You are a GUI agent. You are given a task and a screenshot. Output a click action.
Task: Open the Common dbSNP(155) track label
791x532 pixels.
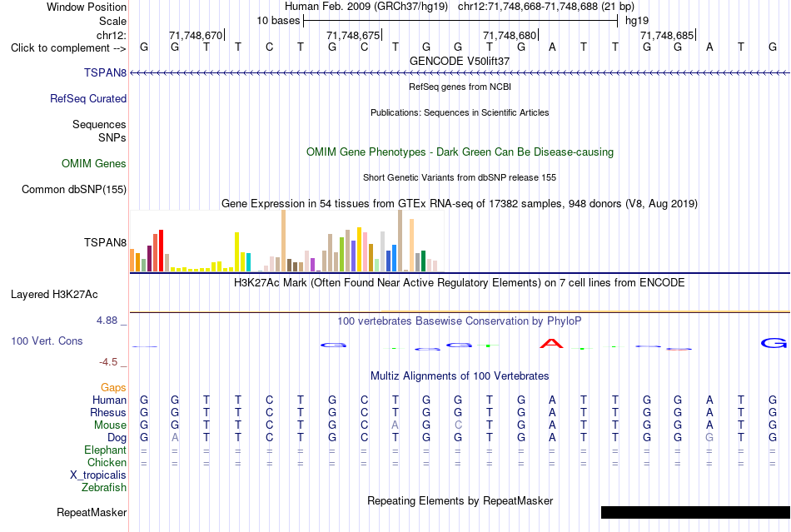point(74,189)
